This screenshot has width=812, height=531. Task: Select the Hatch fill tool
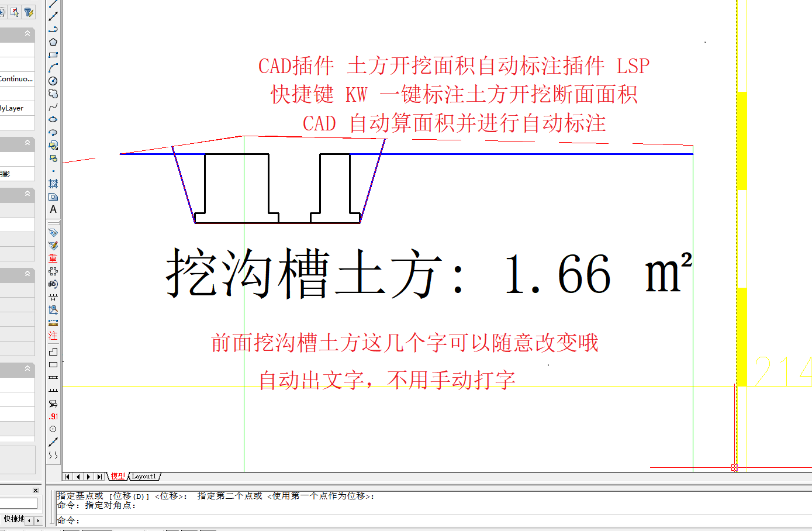53,184
